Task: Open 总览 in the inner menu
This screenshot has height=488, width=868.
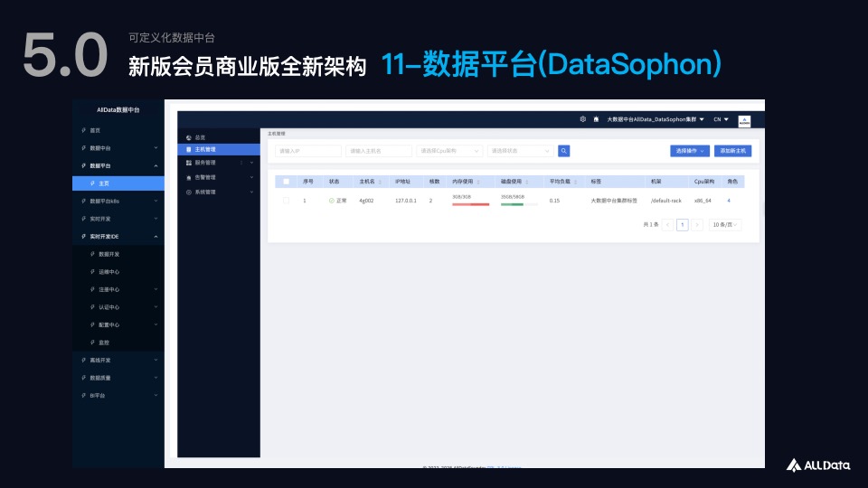Action: 218,137
